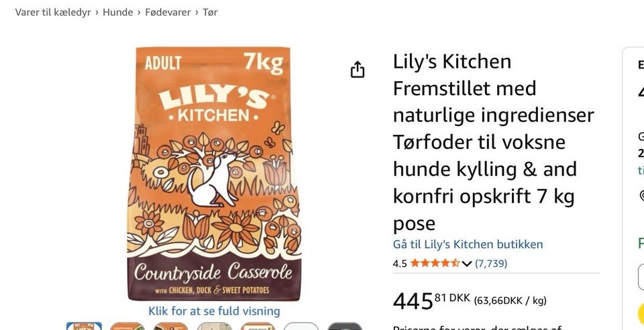
Task: Select the fifth product thumbnail
Action: [258, 326]
